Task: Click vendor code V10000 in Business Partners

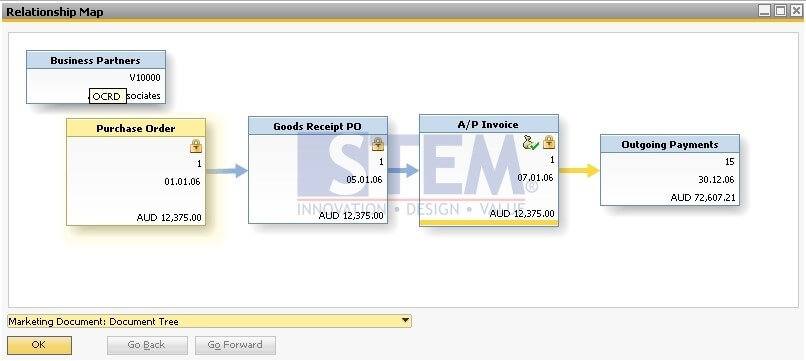Action: [x=145, y=78]
